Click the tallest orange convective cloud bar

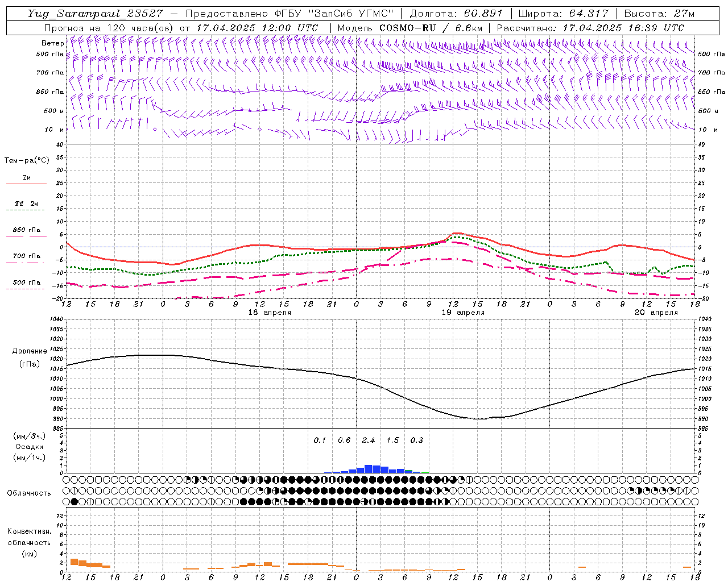pos(74,562)
